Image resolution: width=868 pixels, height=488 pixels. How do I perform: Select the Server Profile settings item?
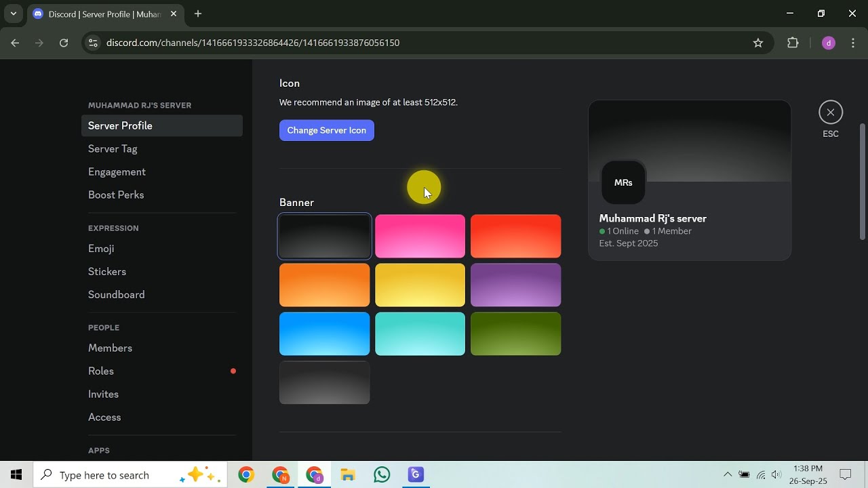tap(162, 126)
